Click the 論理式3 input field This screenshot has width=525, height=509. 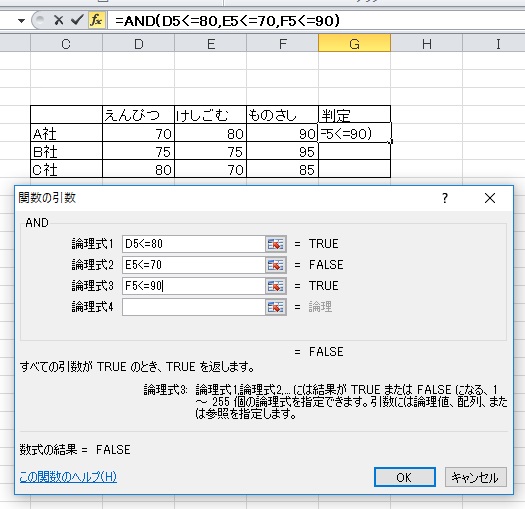(194, 286)
